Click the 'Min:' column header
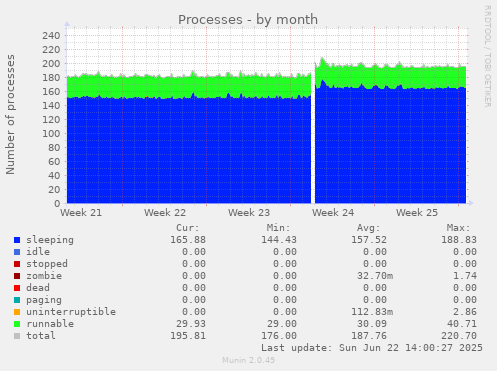This screenshot has width=497, height=371. 278,228
